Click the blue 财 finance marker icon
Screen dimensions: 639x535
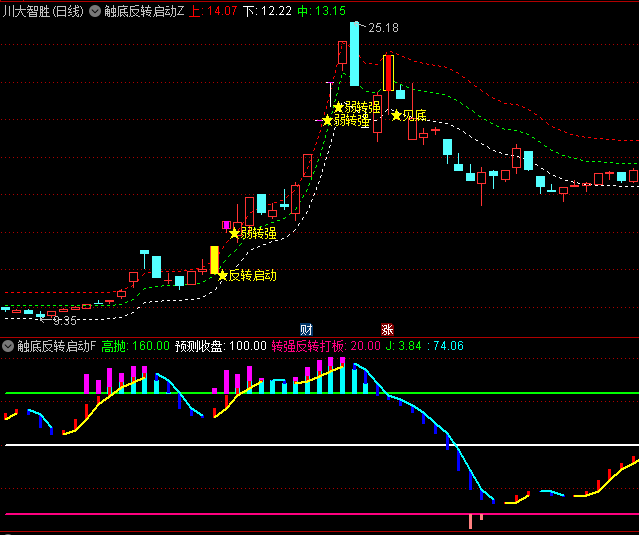pos(306,329)
